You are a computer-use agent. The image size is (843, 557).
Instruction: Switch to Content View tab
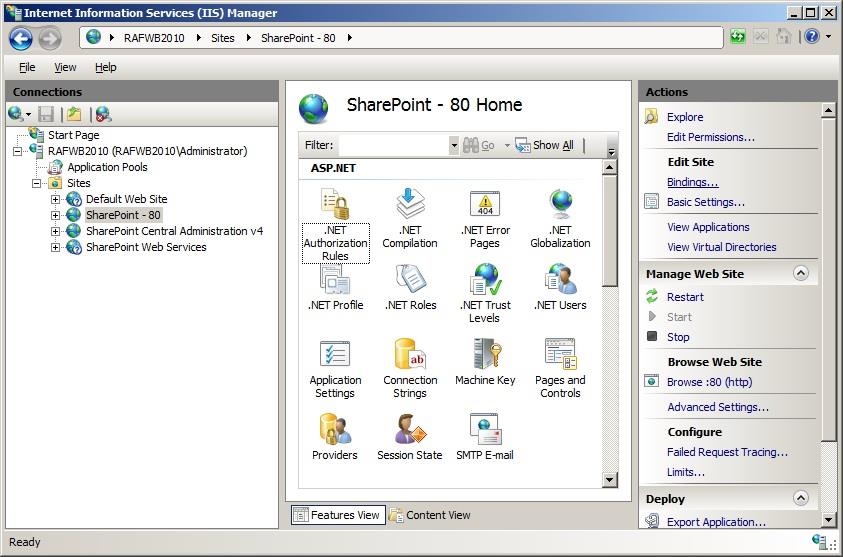coord(430,515)
